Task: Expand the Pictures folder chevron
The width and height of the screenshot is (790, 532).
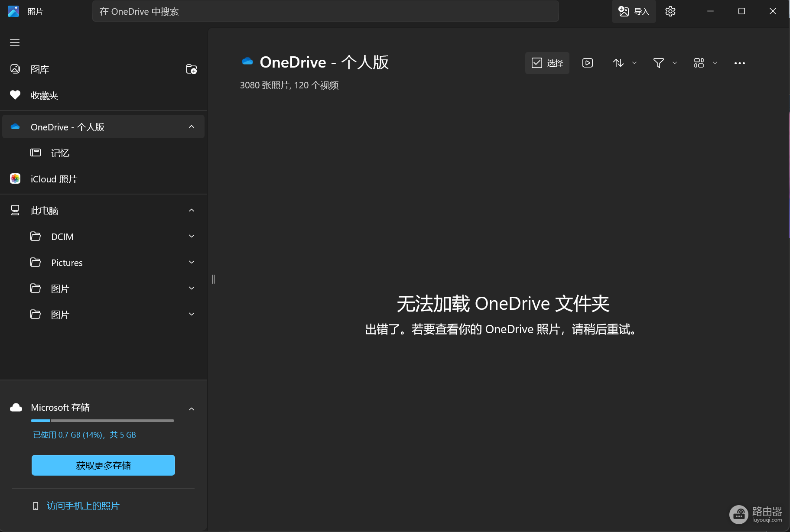Action: 192,262
